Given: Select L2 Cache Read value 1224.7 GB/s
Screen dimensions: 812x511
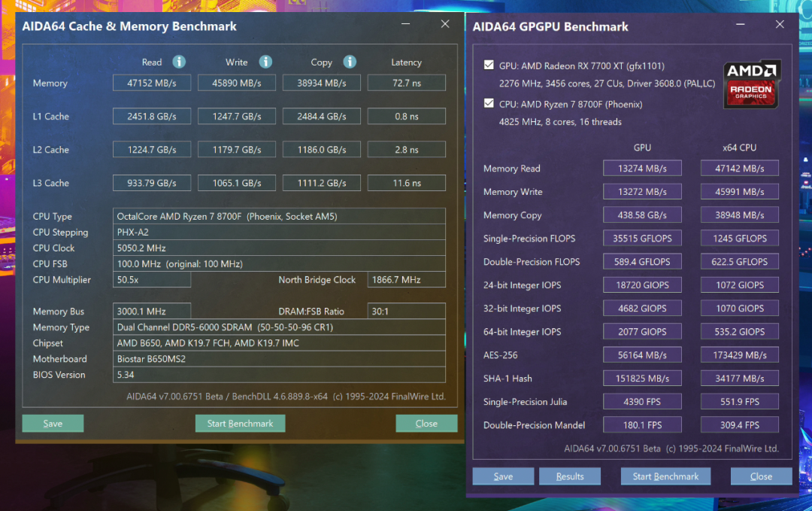Looking at the screenshot, I should point(152,149).
